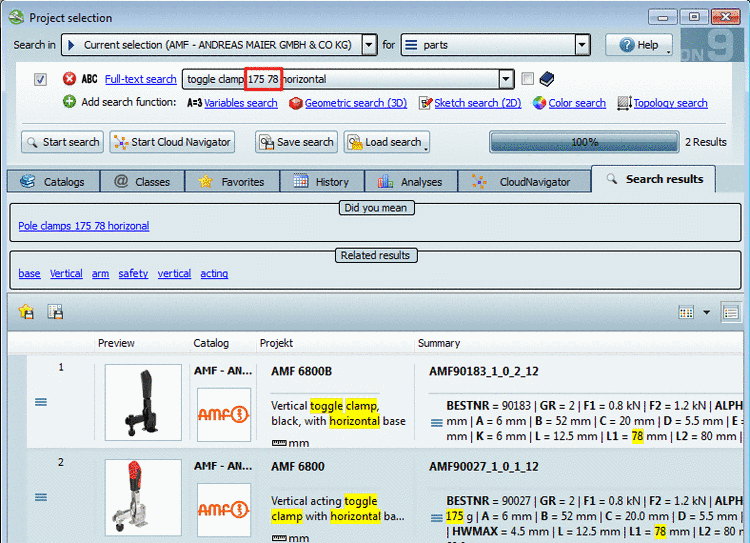750x543 pixels.
Task: Click related result 'base'
Action: pos(29,273)
